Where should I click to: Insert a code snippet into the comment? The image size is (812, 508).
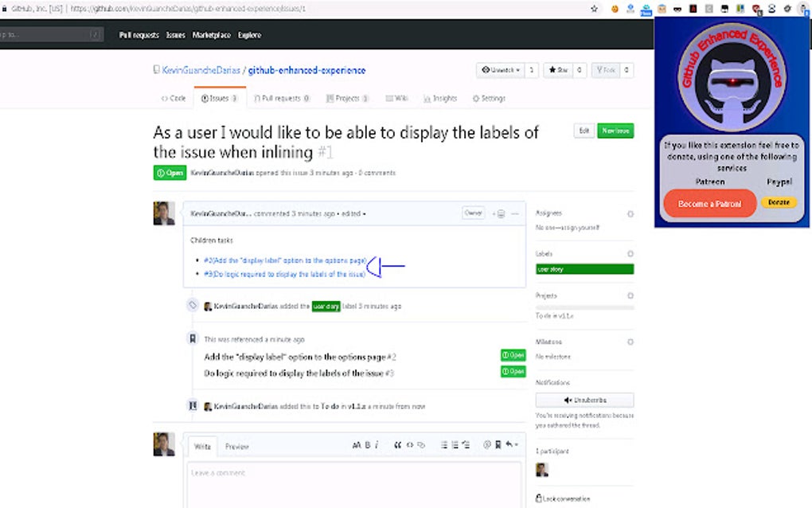click(x=409, y=445)
